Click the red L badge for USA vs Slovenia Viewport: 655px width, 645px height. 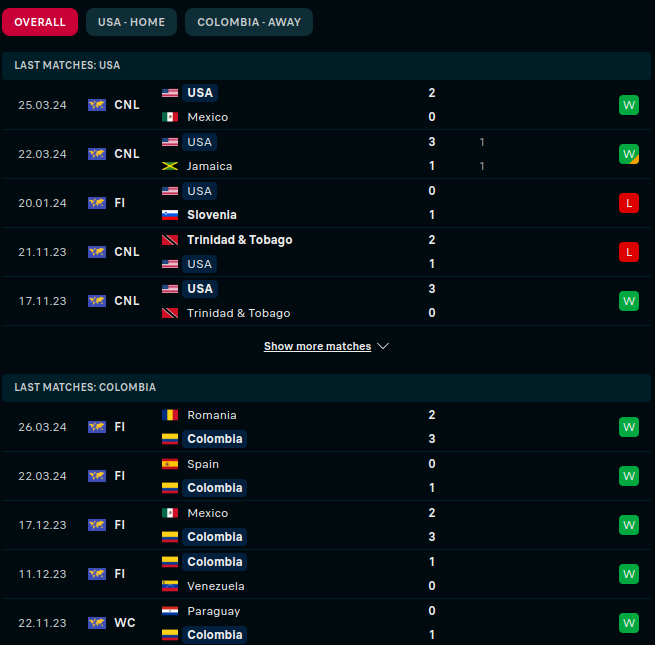pyautogui.click(x=628, y=203)
